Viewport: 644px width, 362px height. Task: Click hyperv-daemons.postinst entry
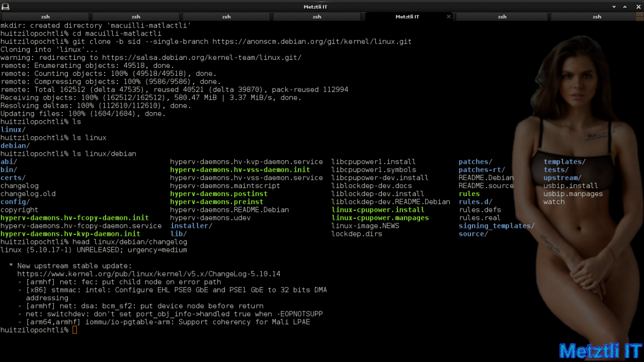(x=219, y=194)
